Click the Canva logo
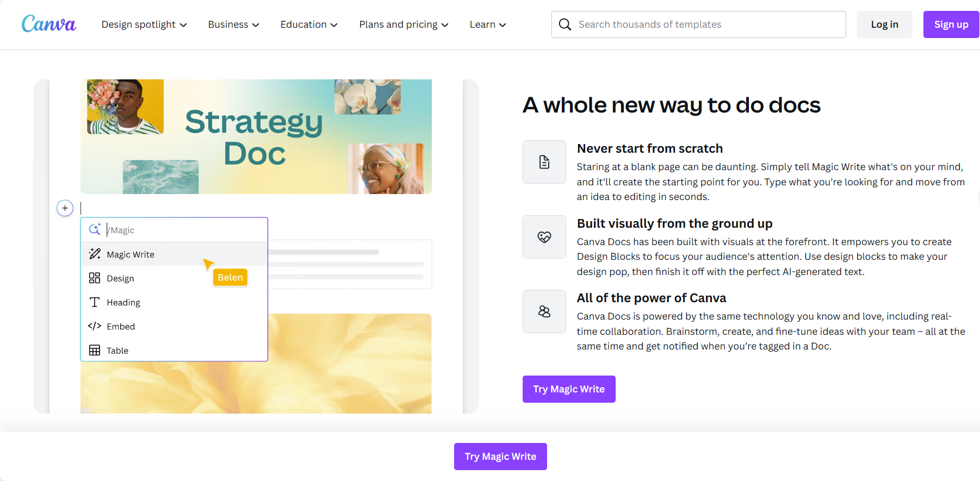The height and width of the screenshot is (481, 980). 49,24
